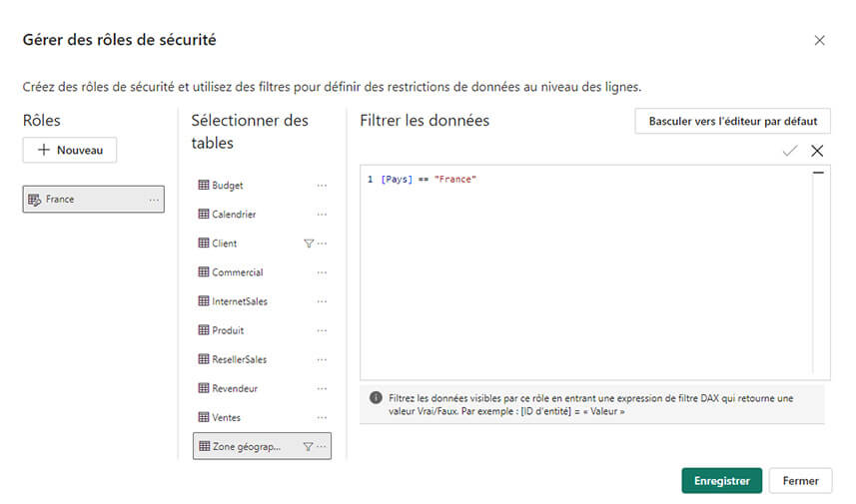Click the filter icon on Client table
Image resolution: width=856 pixels, height=504 pixels.
coord(309,244)
